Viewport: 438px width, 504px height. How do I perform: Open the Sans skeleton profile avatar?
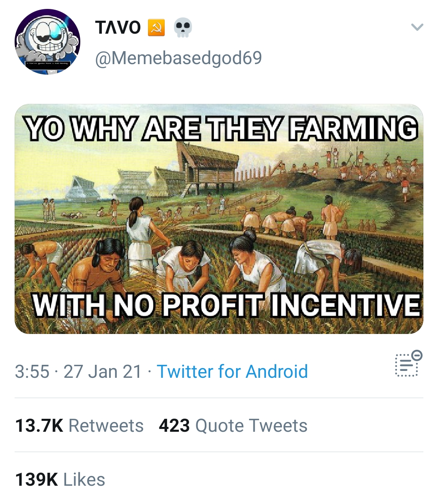47,42
